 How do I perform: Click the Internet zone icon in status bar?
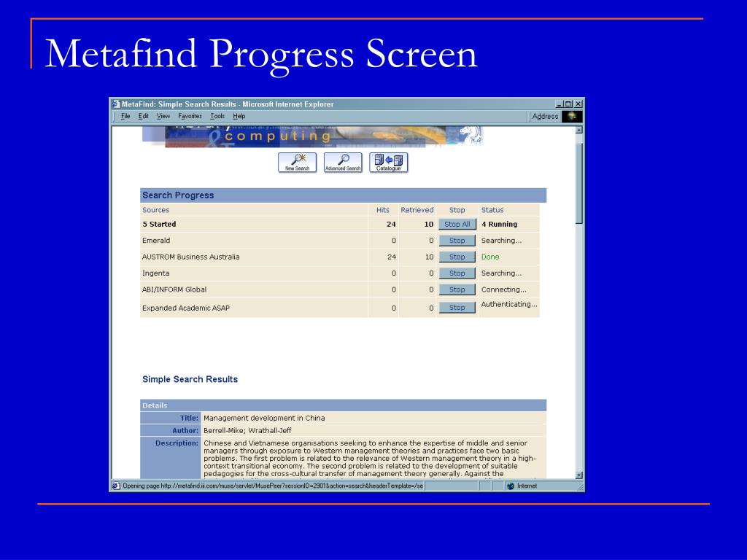(511, 486)
